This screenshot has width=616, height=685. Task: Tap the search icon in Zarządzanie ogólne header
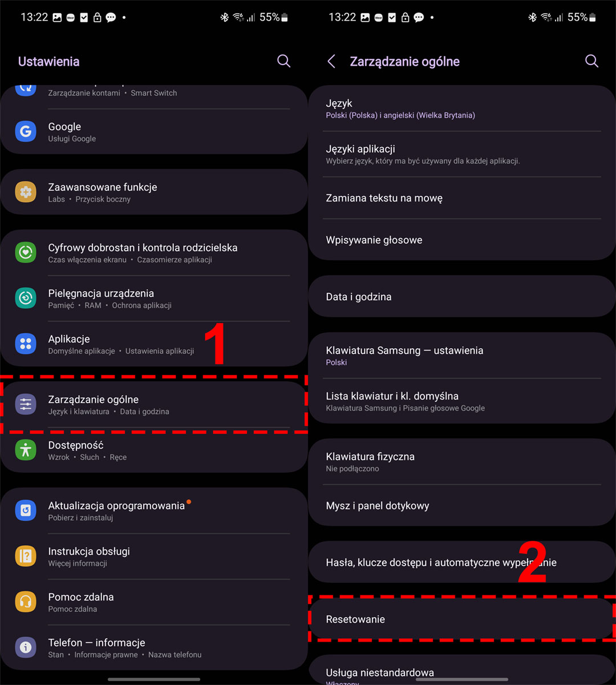click(x=591, y=61)
